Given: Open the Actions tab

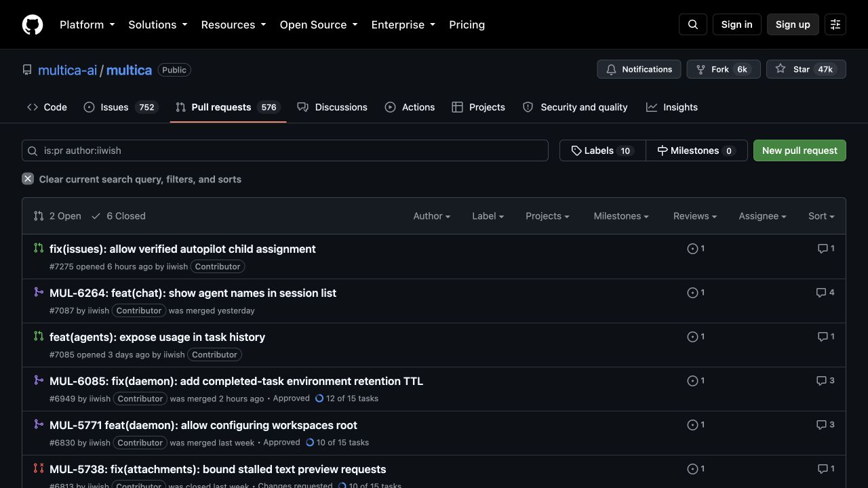Looking at the screenshot, I should click(410, 107).
